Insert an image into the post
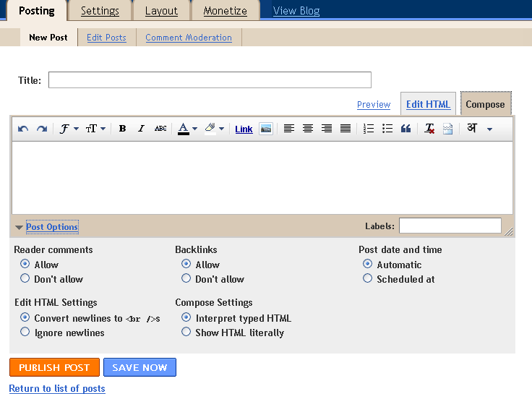The image size is (532, 394). pos(266,129)
